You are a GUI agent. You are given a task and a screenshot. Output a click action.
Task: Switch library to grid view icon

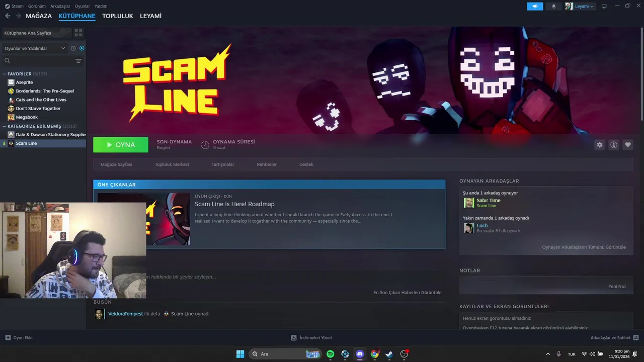pos(78,33)
